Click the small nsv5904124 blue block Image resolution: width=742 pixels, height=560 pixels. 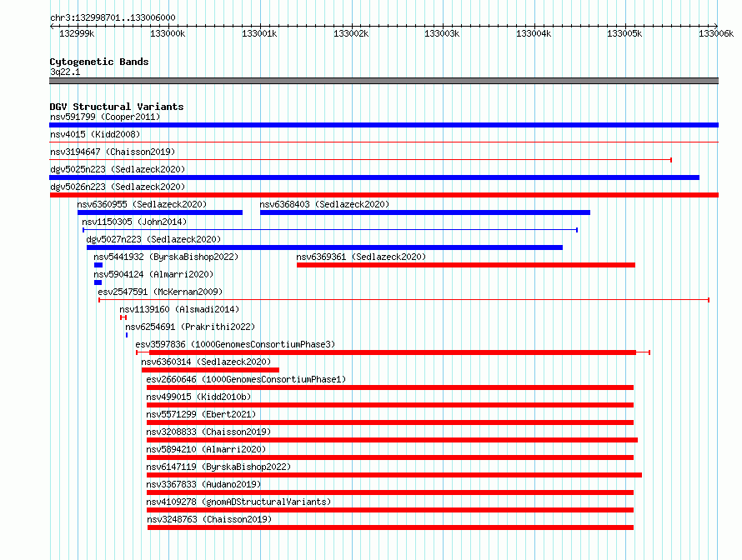(98, 282)
